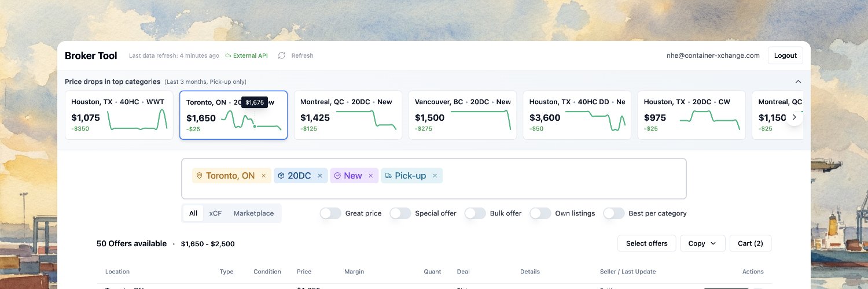Remove the Pick-up filter chip
The image size is (868, 289).
(x=435, y=176)
